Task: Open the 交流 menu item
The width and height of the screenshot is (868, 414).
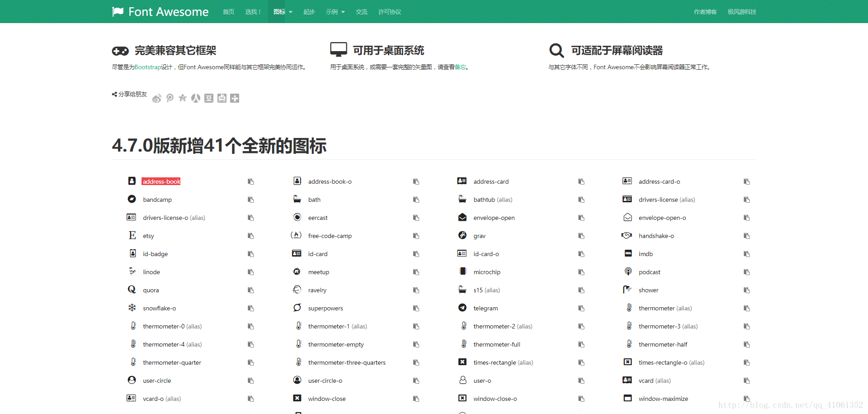Action: click(361, 12)
